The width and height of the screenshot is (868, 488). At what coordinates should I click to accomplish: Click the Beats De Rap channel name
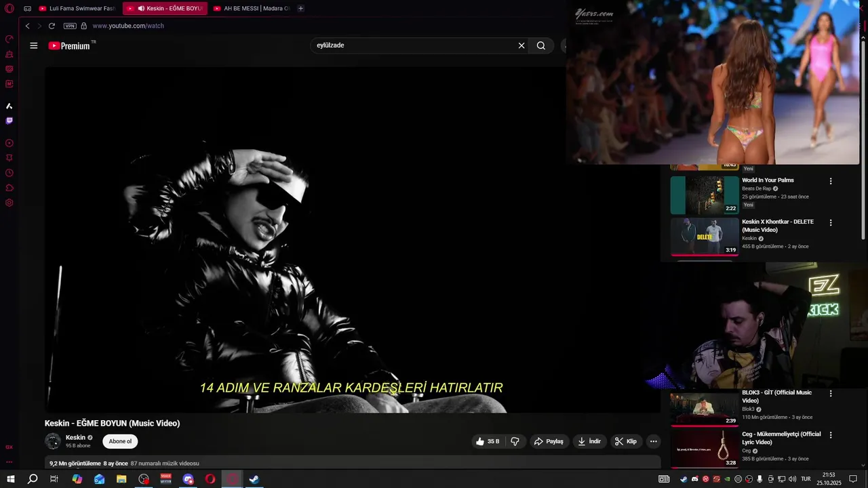pyautogui.click(x=757, y=188)
